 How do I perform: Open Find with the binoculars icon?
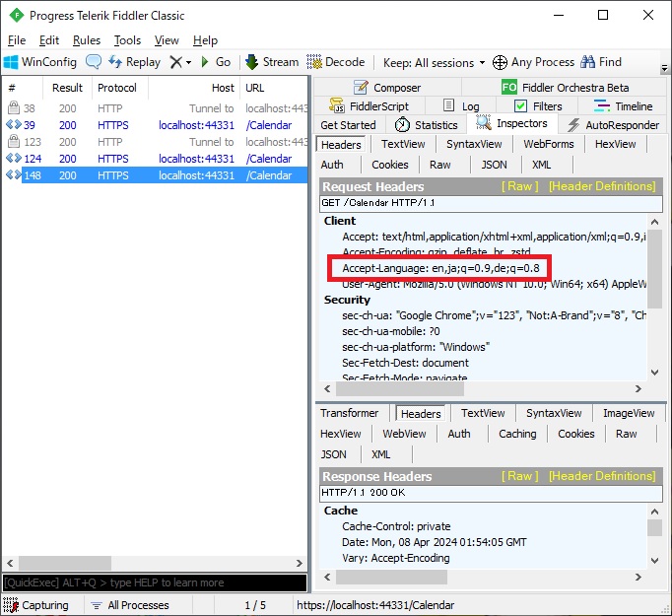click(601, 62)
